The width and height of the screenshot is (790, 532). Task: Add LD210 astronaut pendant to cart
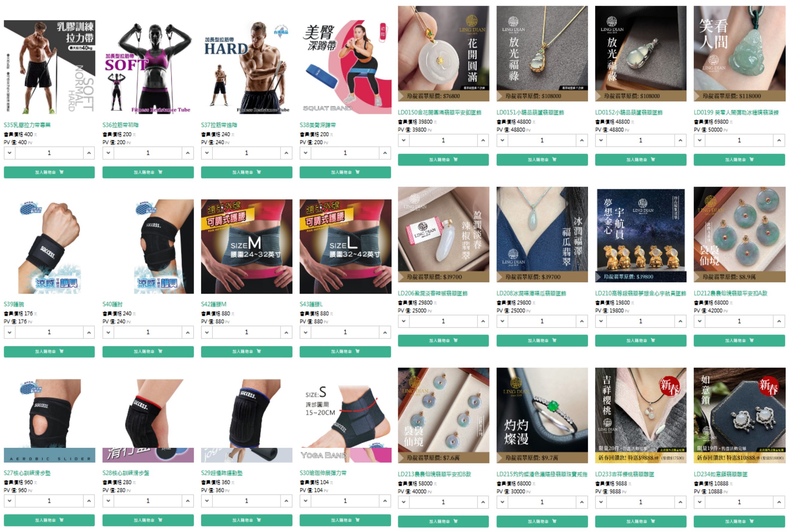[640, 341]
